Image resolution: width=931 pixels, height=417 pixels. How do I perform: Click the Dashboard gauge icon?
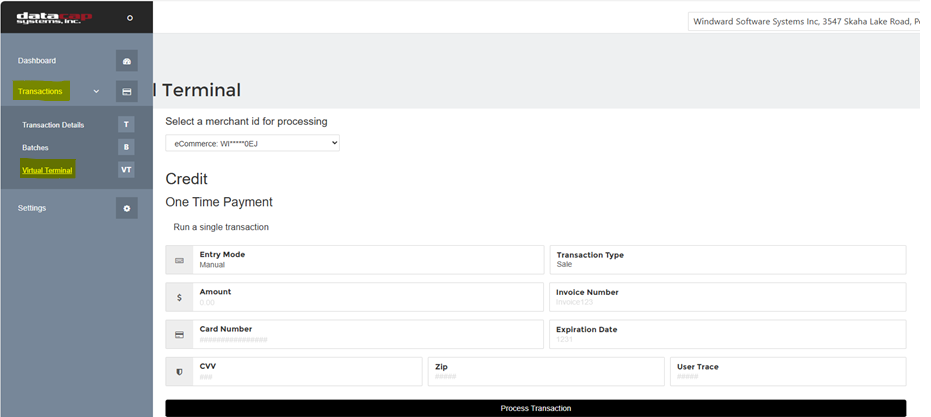tap(126, 61)
